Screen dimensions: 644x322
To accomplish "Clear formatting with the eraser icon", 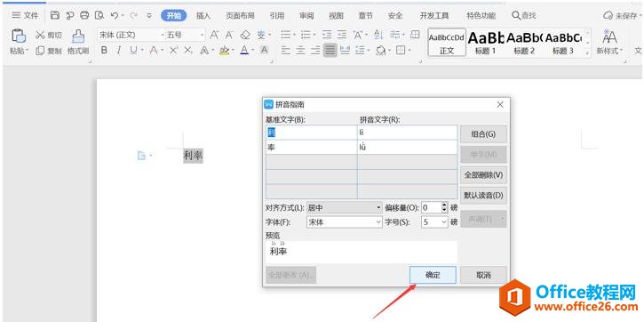I will 245,35.
